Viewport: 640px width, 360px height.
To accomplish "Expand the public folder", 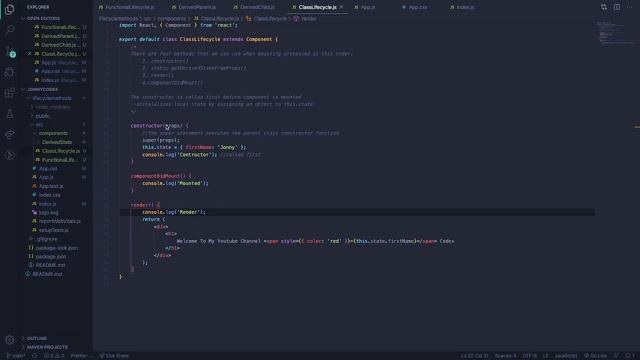I will point(42,116).
